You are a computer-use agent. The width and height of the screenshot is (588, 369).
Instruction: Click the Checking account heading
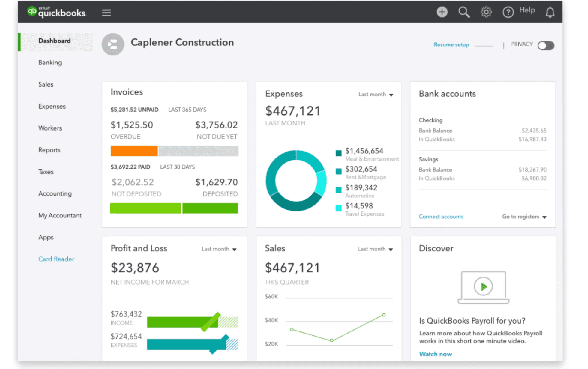click(x=430, y=120)
